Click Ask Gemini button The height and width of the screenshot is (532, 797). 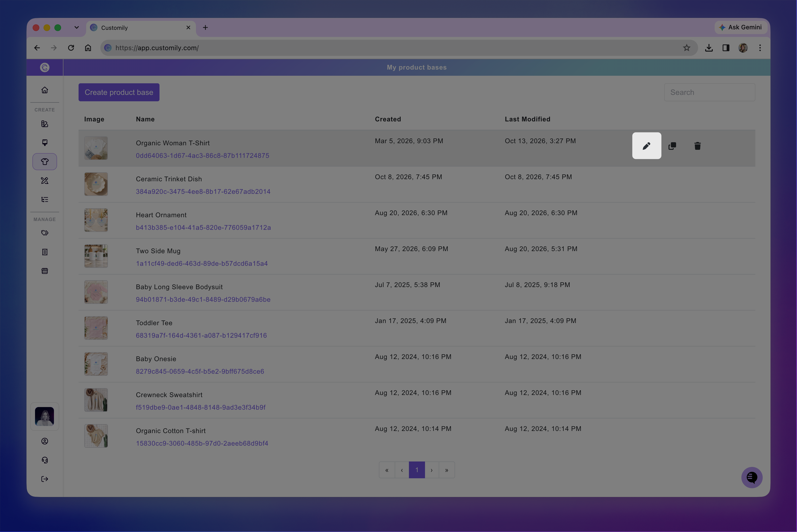click(x=741, y=27)
